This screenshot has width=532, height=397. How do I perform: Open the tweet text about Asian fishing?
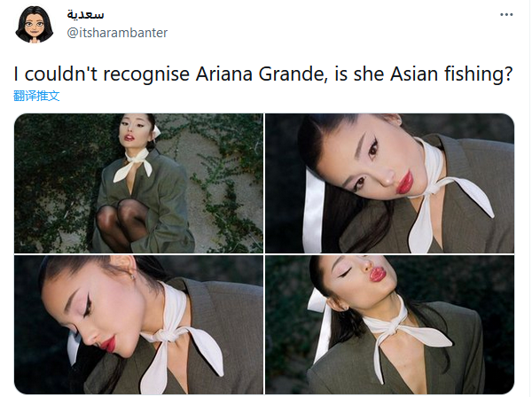pos(263,74)
